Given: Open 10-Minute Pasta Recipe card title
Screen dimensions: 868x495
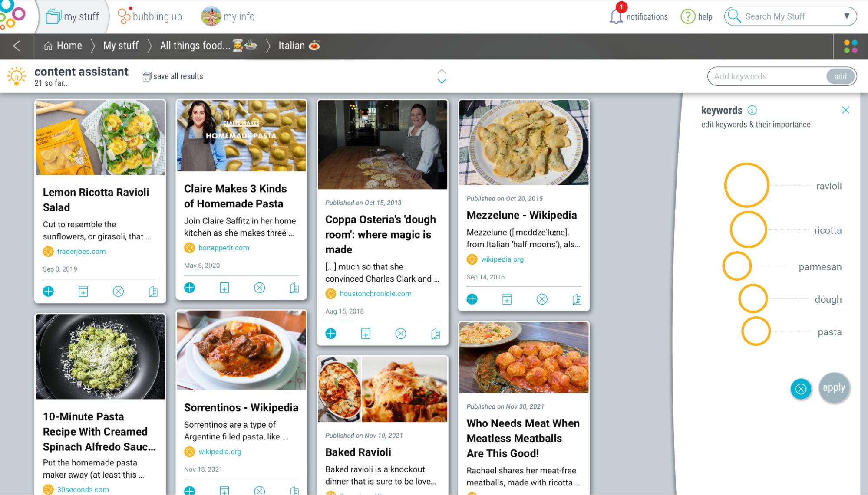Looking at the screenshot, I should (x=99, y=432).
